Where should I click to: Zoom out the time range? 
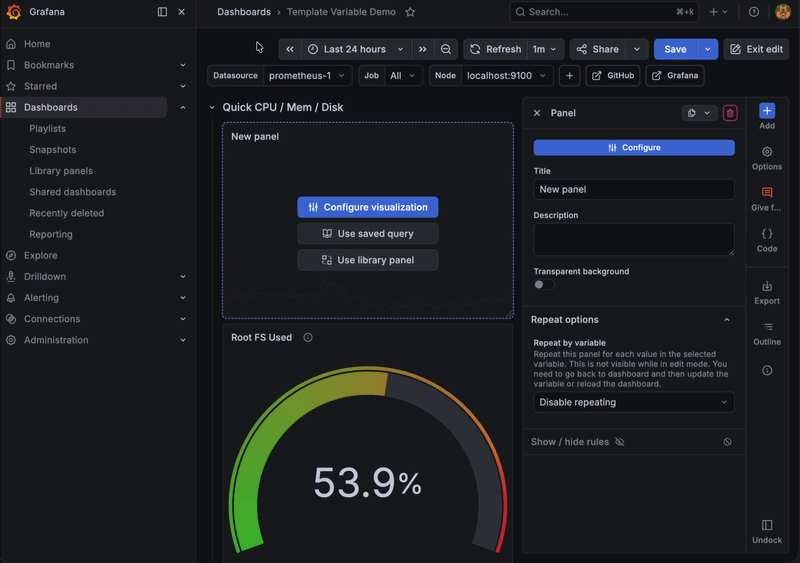[x=446, y=49]
